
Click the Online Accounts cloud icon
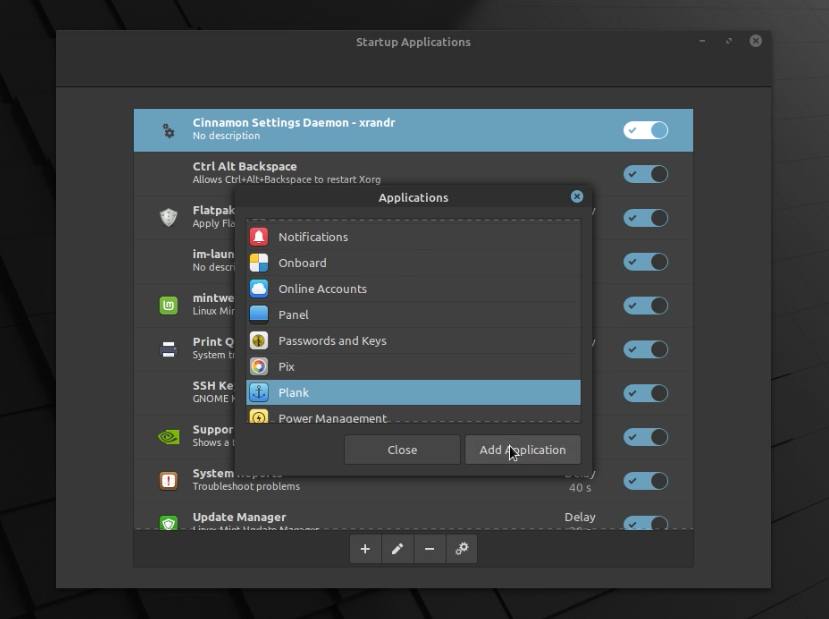[259, 289]
